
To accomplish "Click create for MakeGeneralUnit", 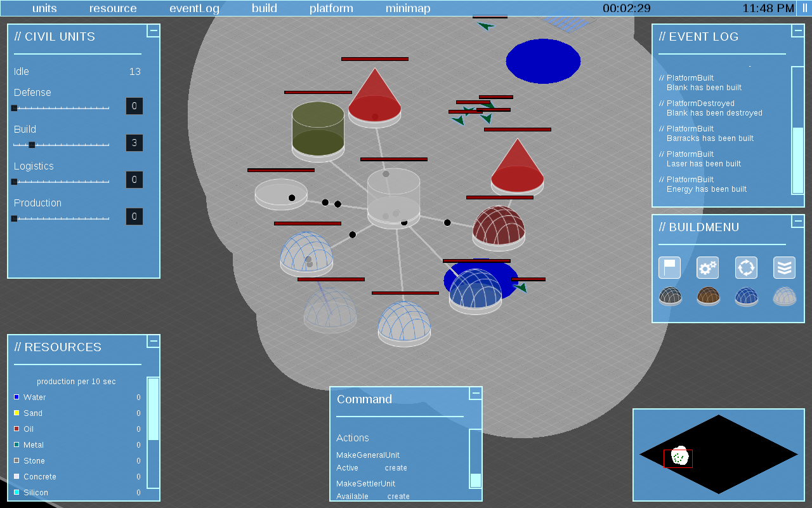I will 396,468.
